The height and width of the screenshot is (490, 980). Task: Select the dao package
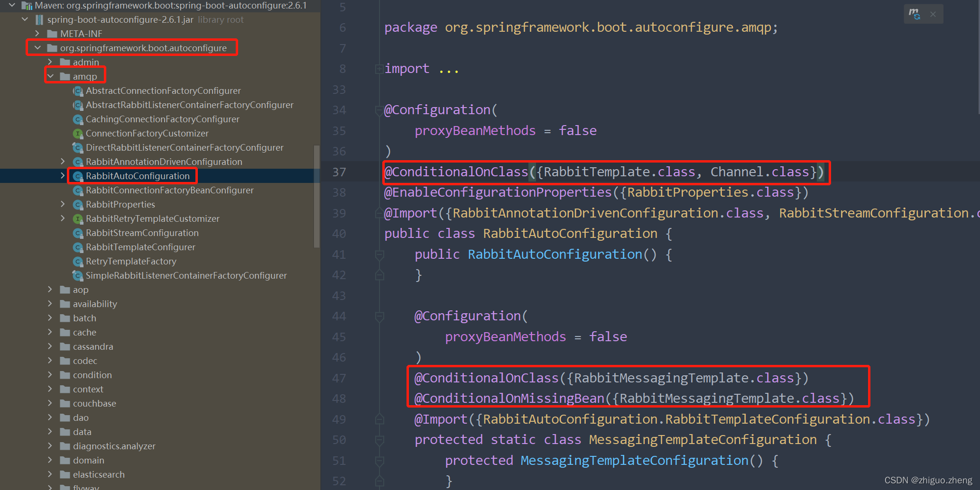81,417
